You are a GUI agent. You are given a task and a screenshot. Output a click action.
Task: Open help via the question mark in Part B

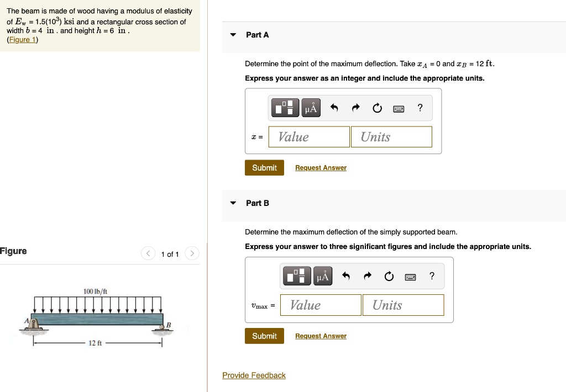[x=432, y=276]
